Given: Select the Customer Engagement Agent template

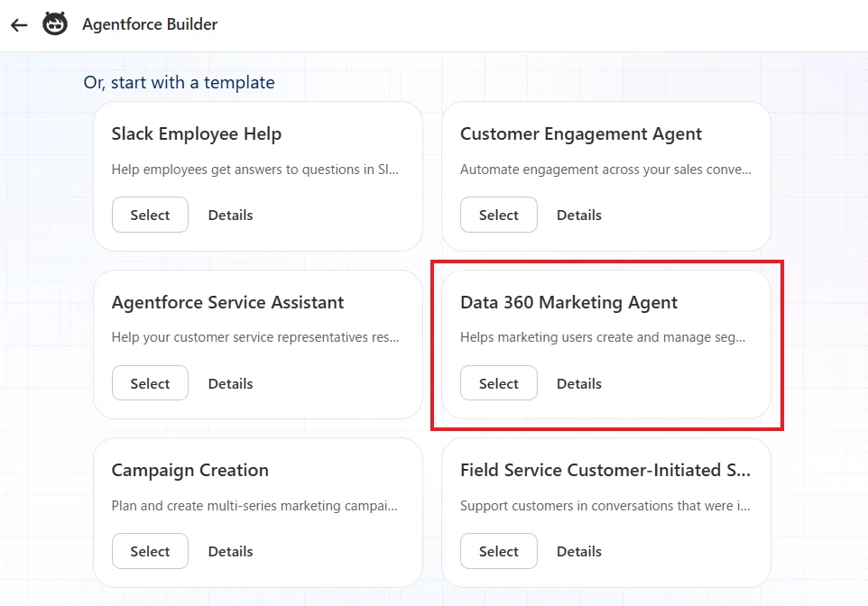Looking at the screenshot, I should pos(499,215).
